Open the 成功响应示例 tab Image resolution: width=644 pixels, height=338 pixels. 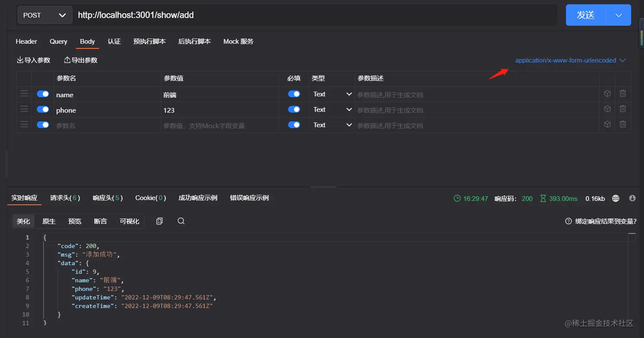198,198
